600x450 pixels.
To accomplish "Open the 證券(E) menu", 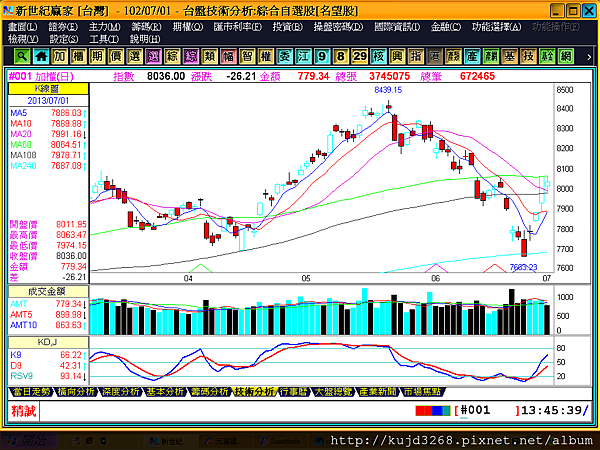I will click(63, 27).
